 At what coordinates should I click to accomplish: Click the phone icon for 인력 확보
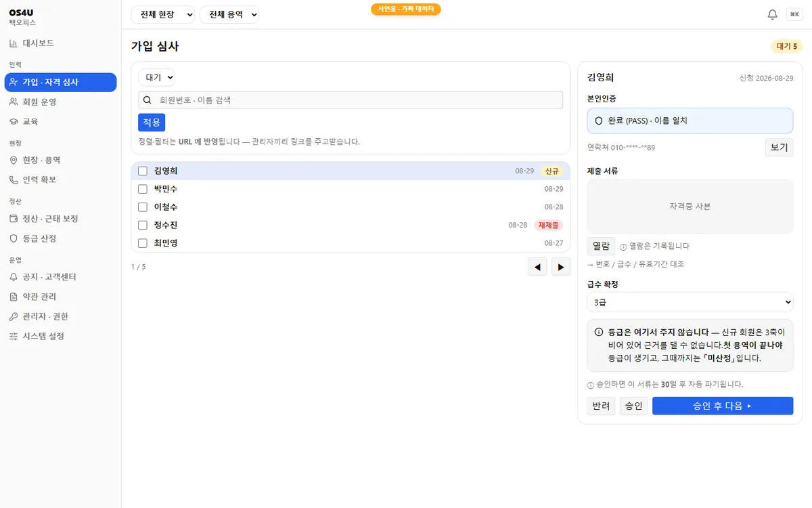14,180
